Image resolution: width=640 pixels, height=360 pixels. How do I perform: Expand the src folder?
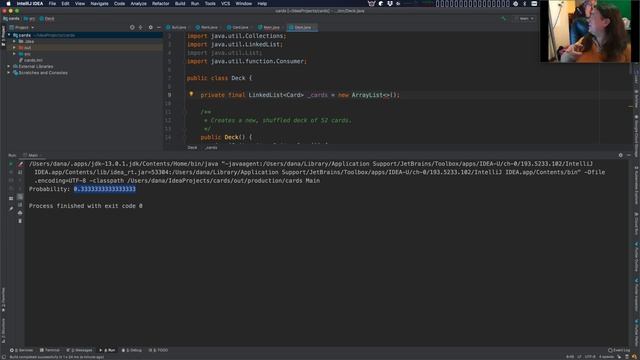[x=14, y=54]
